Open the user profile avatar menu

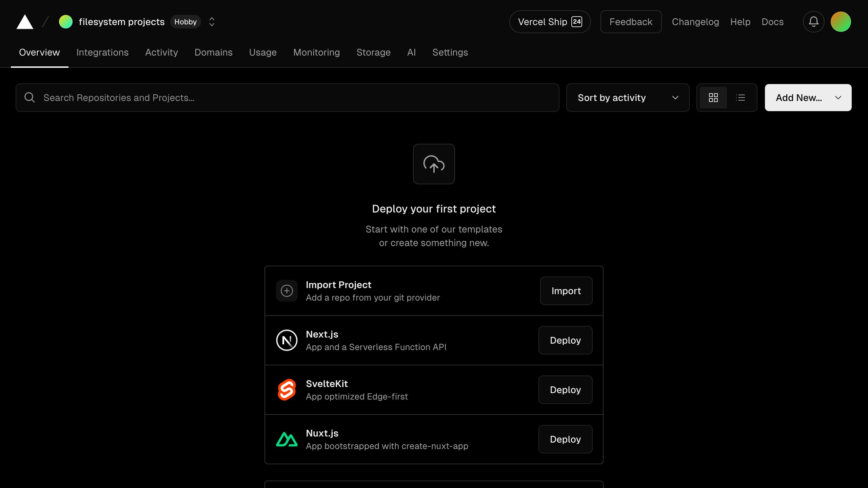(841, 22)
